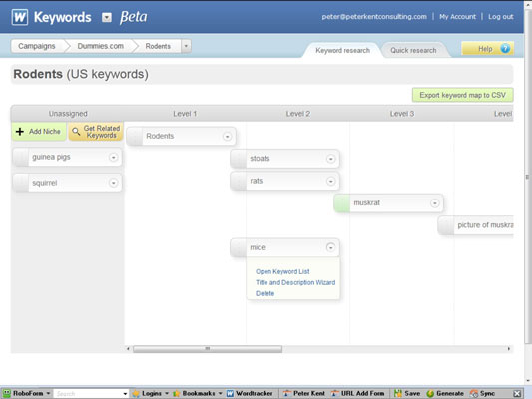
Task: Click the right arrow of horizontal scrollbar
Action: (509, 349)
